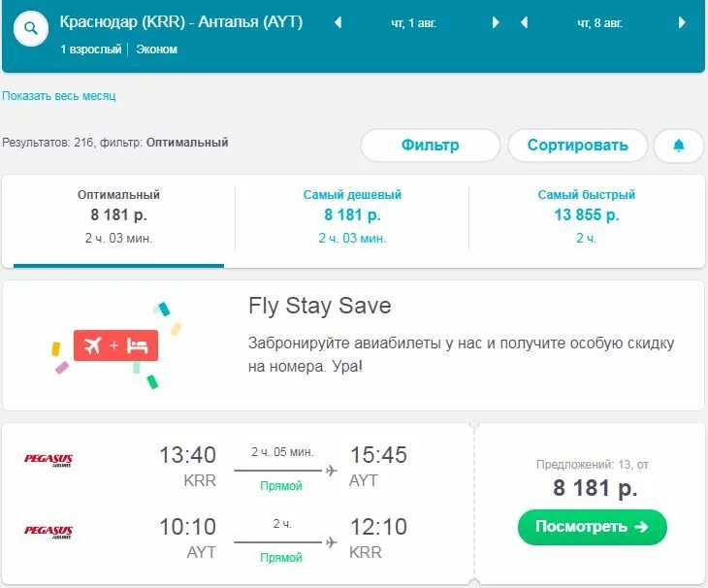Screen dimensions: 708x588
Task: Open the Fly Stay Save heading
Action: click(320, 307)
